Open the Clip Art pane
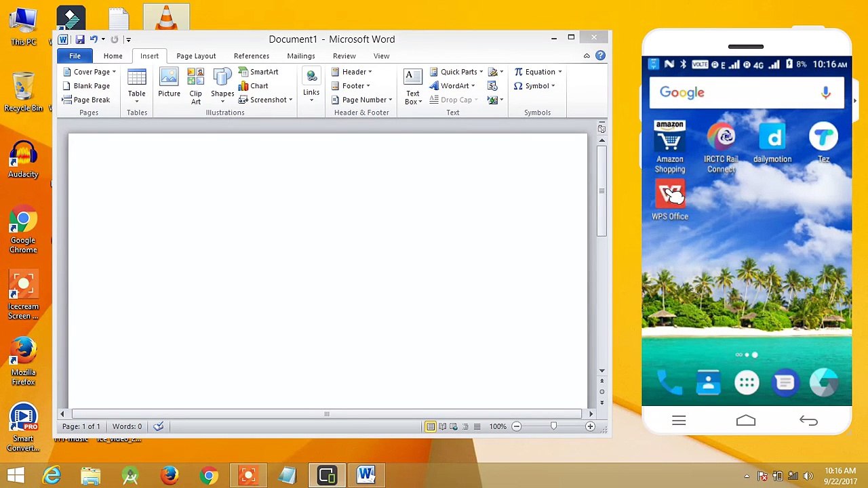Screen dimensions: 868x488 tap(195, 86)
